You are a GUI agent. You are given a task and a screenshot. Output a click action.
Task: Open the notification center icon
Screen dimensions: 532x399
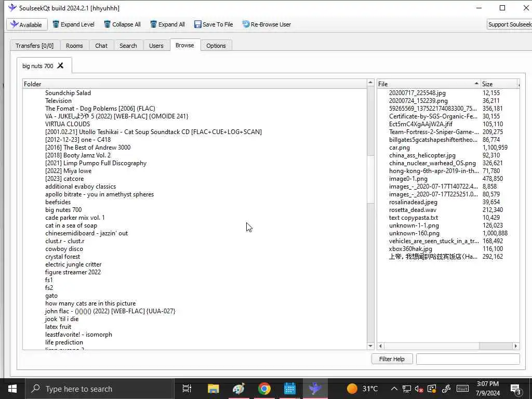click(x=516, y=389)
